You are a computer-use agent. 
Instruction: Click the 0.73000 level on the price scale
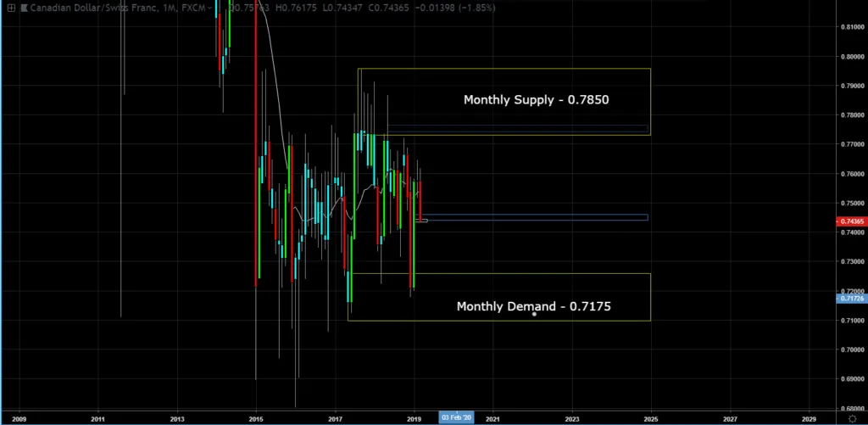(853, 261)
